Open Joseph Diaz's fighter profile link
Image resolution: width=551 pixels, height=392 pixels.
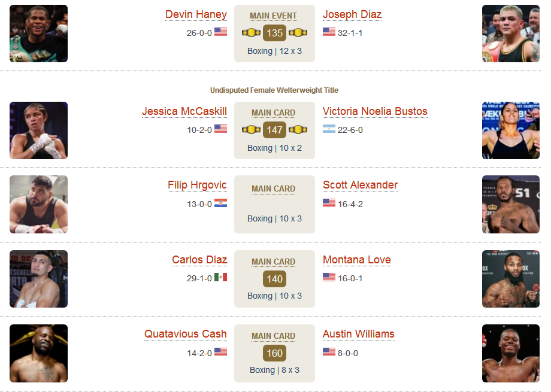tap(352, 14)
